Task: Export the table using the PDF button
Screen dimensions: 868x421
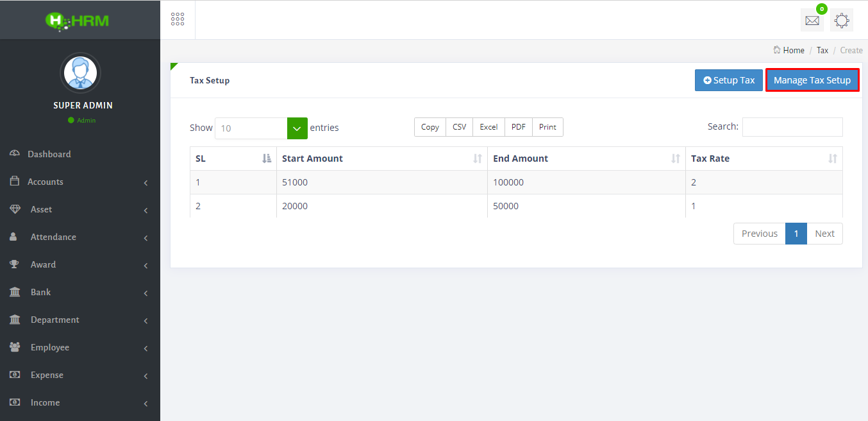Action: pyautogui.click(x=518, y=126)
